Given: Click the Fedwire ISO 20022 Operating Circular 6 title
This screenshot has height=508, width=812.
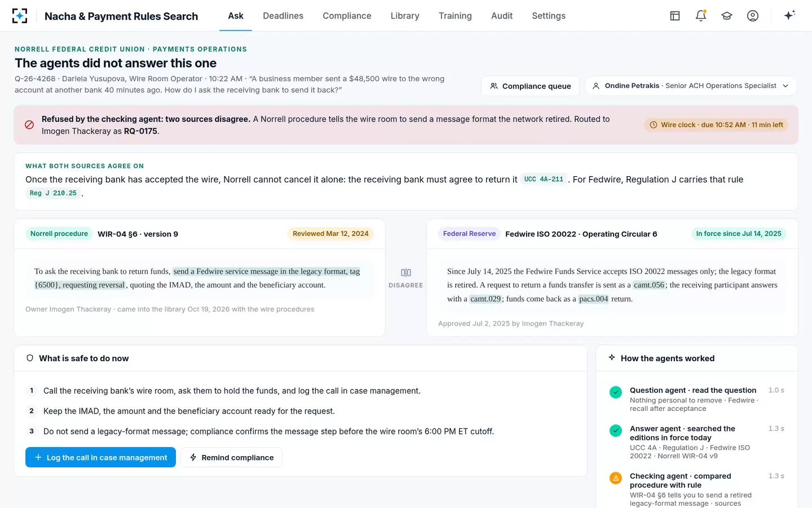Looking at the screenshot, I should click(x=581, y=234).
